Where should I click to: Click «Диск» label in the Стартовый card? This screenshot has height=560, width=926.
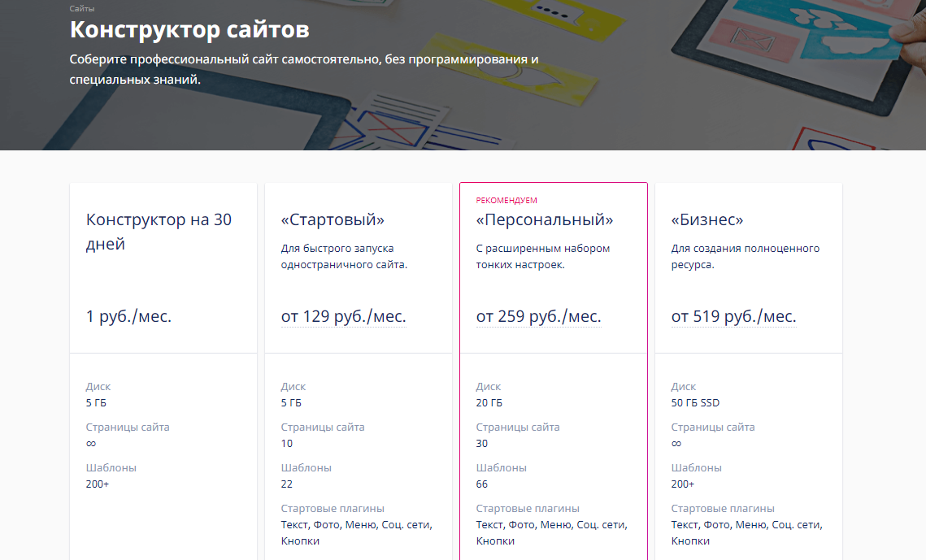pyautogui.click(x=293, y=387)
